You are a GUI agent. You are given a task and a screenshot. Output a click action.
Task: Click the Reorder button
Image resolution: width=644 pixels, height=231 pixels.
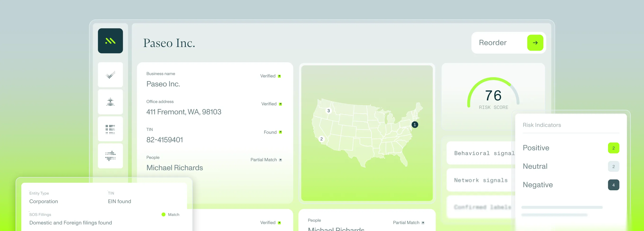pos(508,43)
